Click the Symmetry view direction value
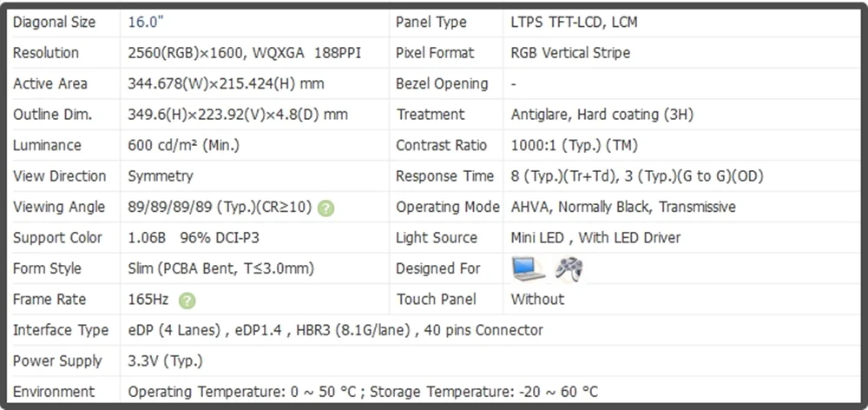Viewport: 868px width, 410px height. 160,176
